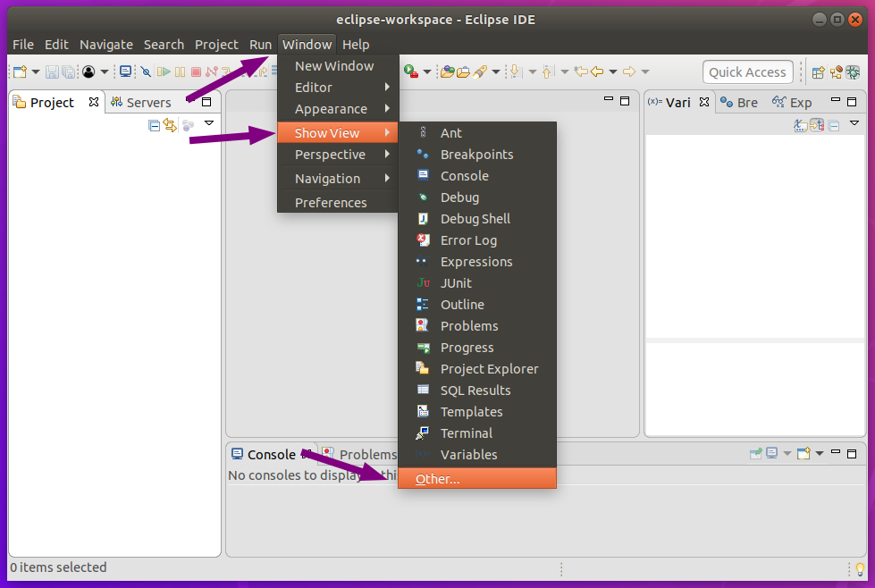Image resolution: width=875 pixels, height=588 pixels.
Task: Click Collapse All in Project Explorer
Action: (154, 125)
